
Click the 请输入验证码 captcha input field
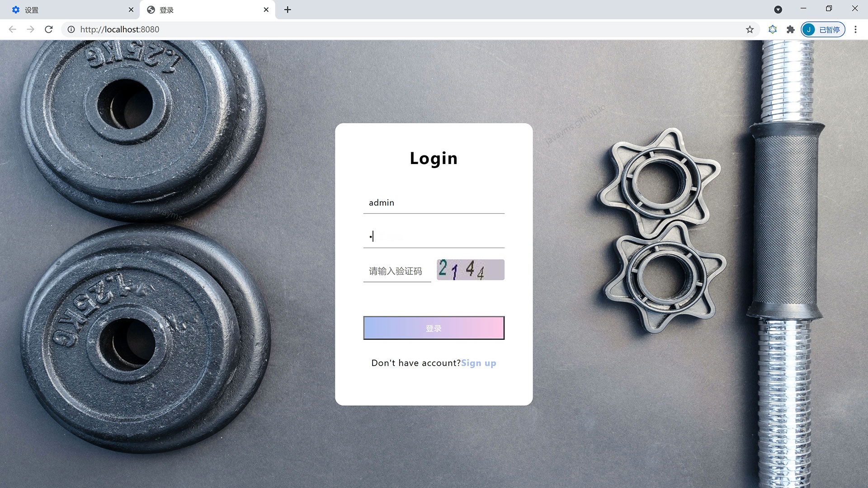pos(396,270)
